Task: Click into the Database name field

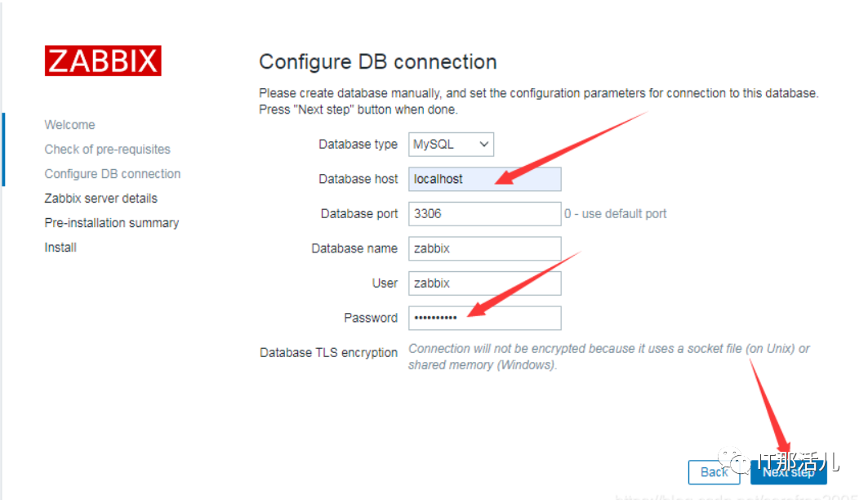Action: click(x=484, y=248)
